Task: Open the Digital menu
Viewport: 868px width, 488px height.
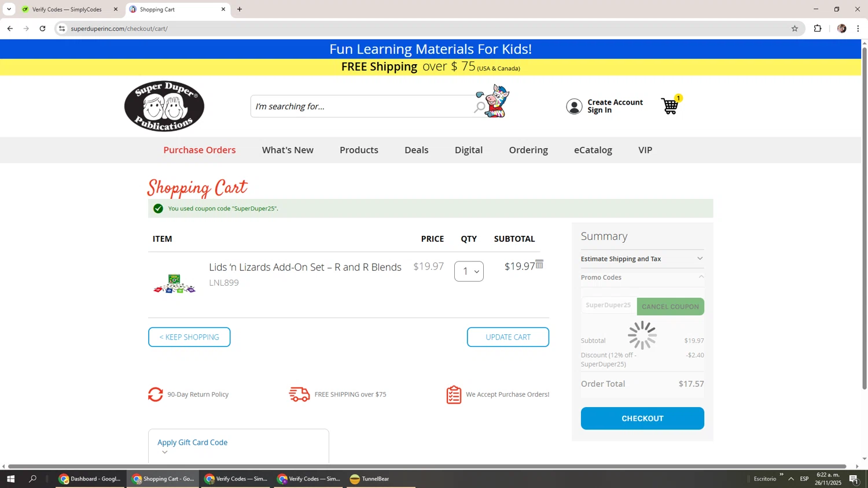Action: click(x=469, y=150)
